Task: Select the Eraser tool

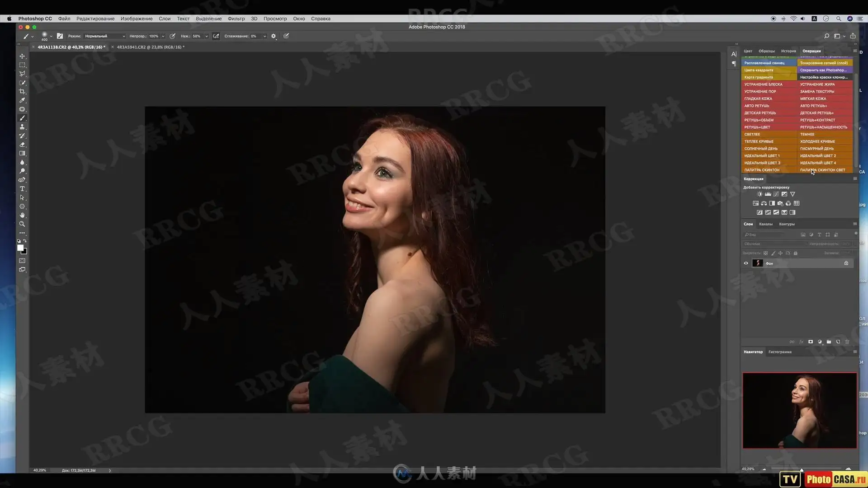Action: (x=22, y=145)
